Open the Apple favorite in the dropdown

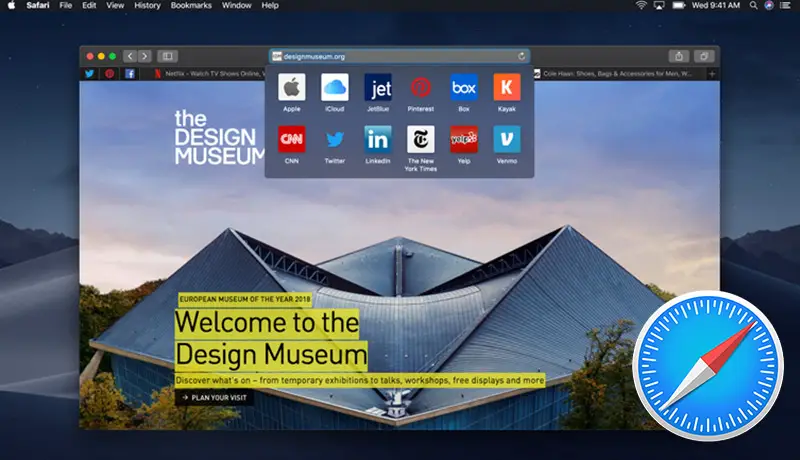(x=291, y=87)
